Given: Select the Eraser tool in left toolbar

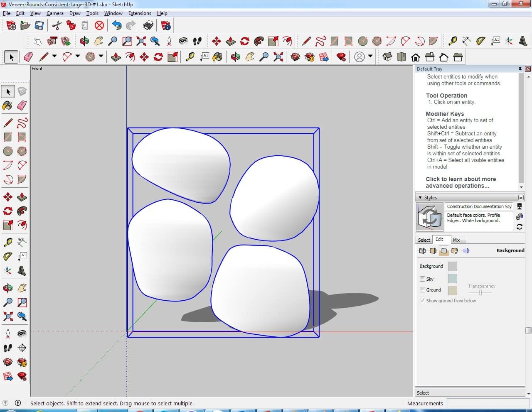Looking at the screenshot, I should 22,105.
